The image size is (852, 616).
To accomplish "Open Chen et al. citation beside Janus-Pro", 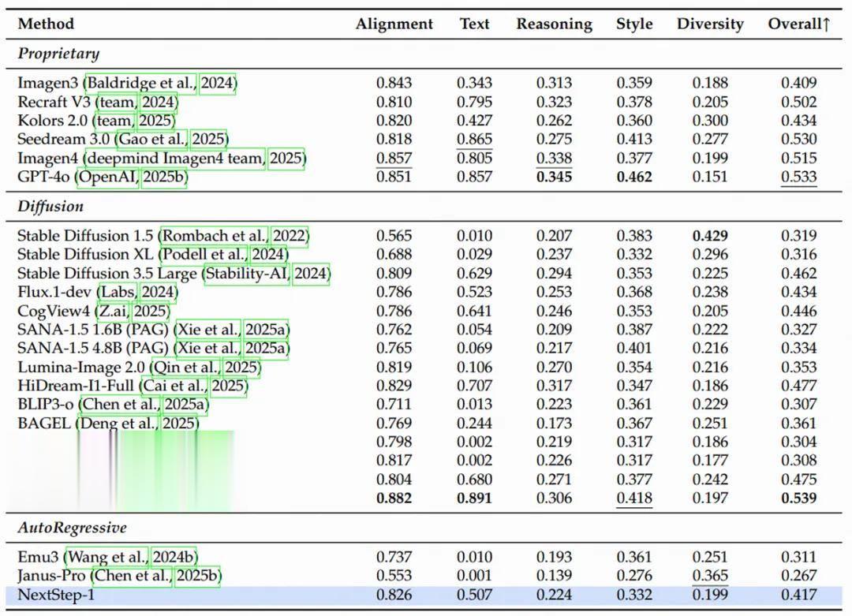I will 133,576.
